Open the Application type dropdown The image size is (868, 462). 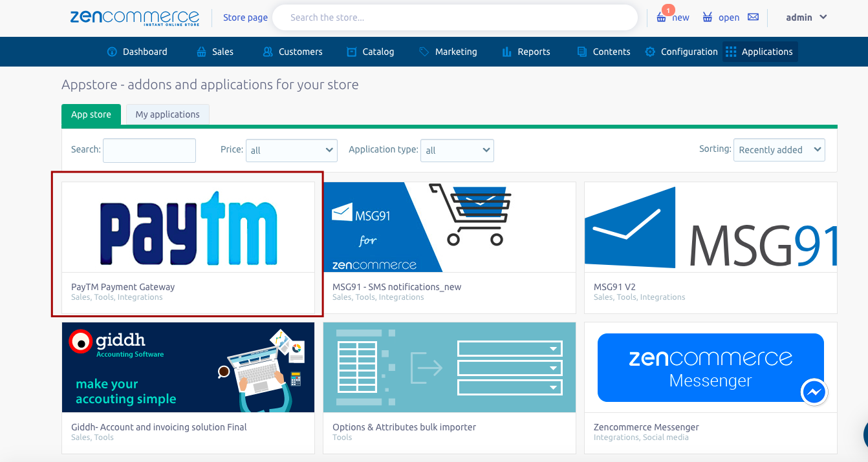(x=457, y=150)
